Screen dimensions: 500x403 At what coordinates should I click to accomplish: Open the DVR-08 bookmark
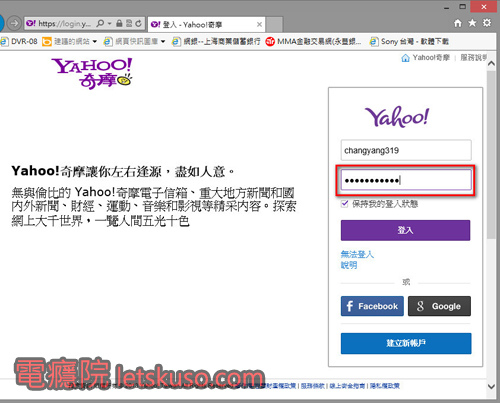click(x=19, y=42)
